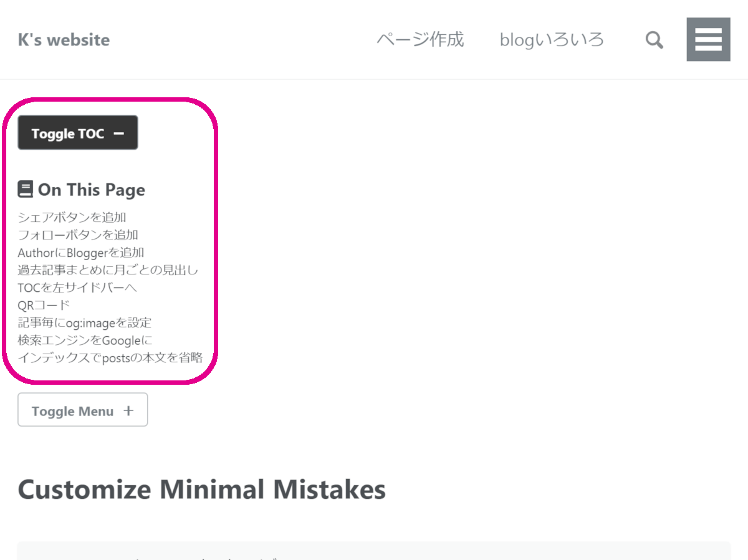Open the AuthorにBloggerを追加 TOC link
748x560 pixels.
click(x=81, y=253)
